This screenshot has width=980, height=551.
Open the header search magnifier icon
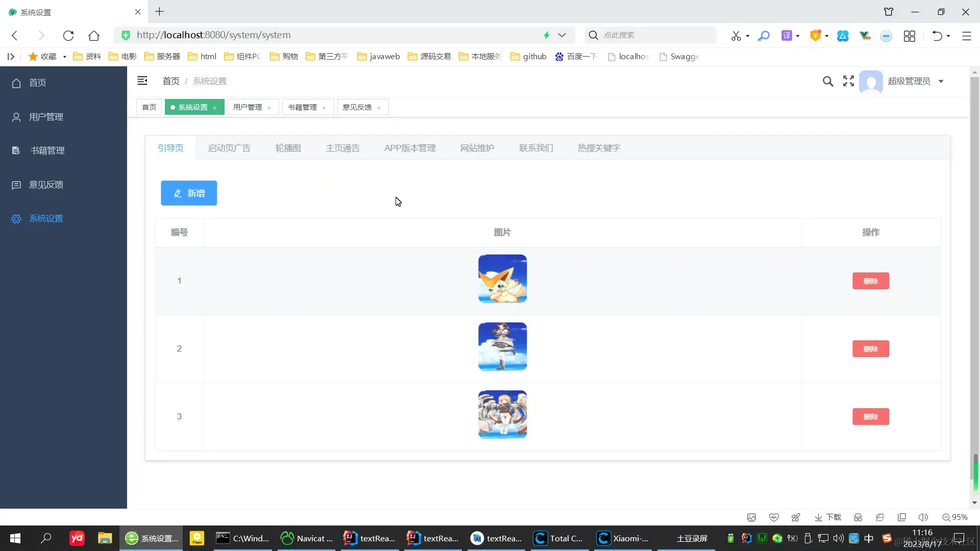828,81
